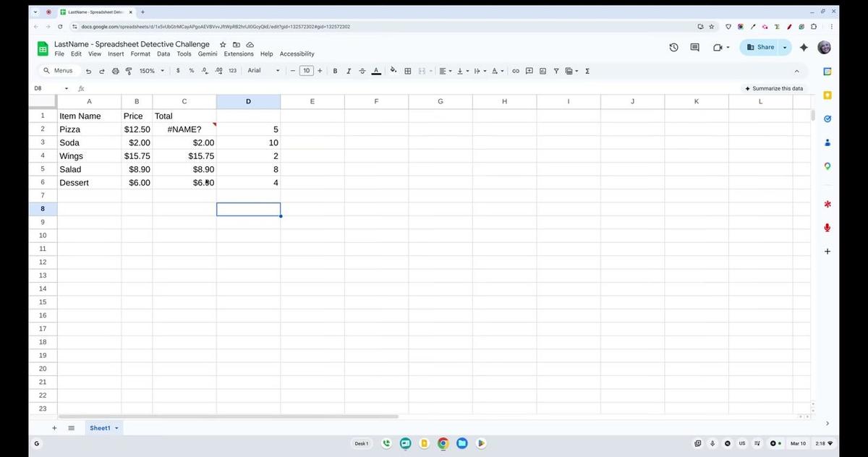Click Summarize this data

click(774, 87)
